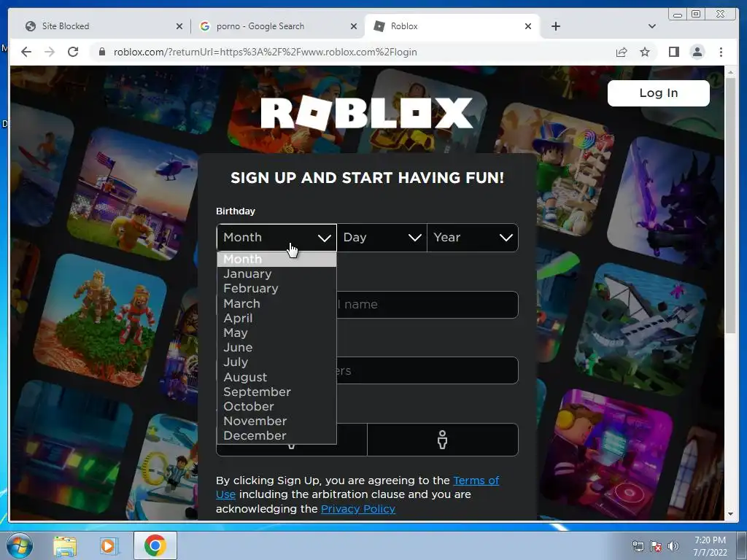Share this page icon in address bar
Viewport: 747px width, 560px height.
(622, 52)
